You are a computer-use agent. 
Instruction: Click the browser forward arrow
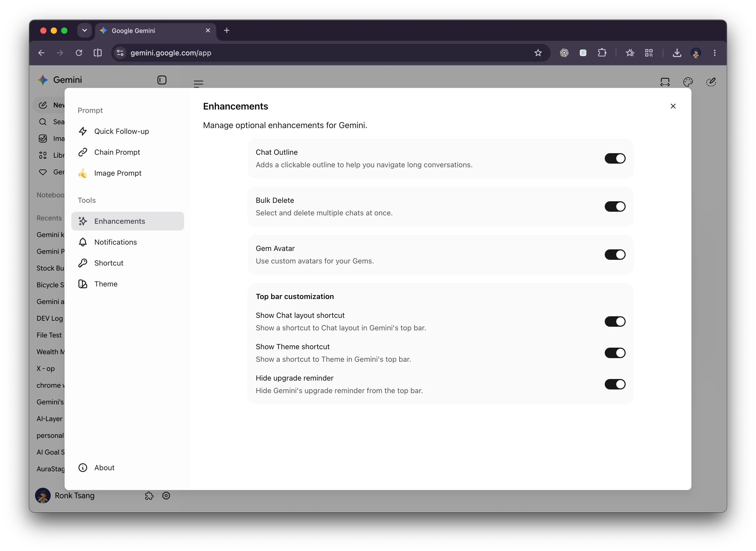[x=60, y=53]
